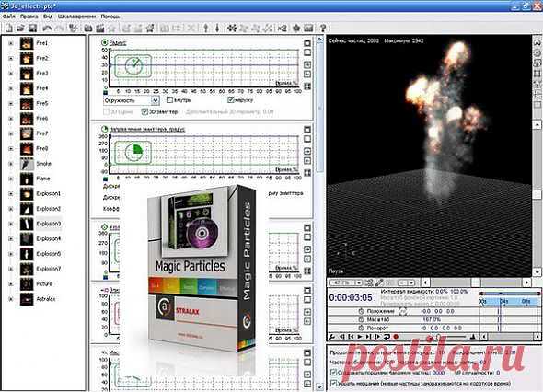Click the reset icon beside Положение
Screen dimensions: 543x392
click(x=403, y=311)
